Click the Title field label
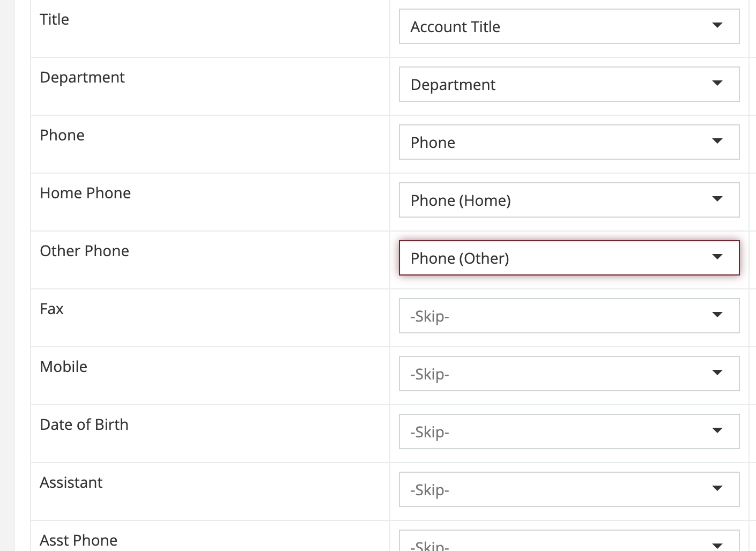The image size is (756, 551). click(55, 19)
